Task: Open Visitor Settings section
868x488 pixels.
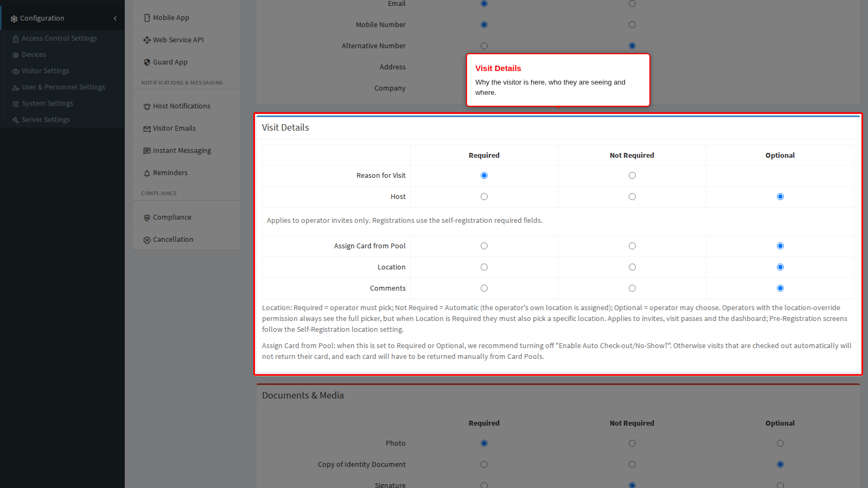Action: tap(46, 71)
